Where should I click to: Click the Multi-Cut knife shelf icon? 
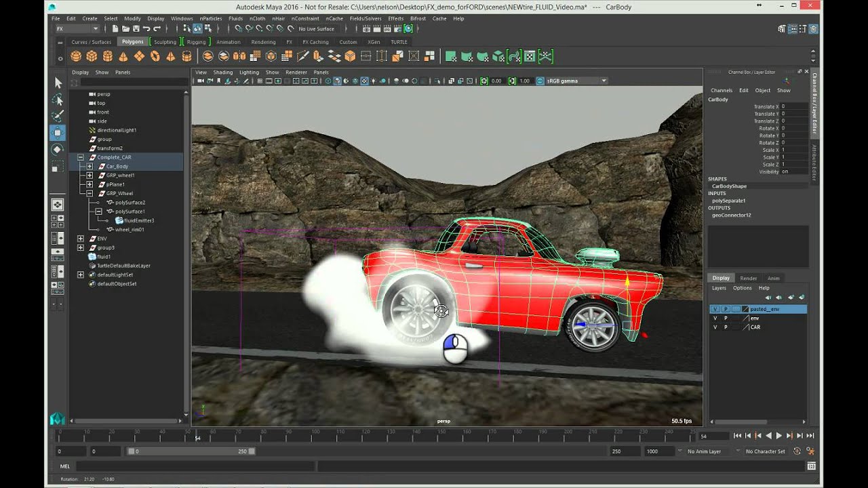(x=302, y=56)
